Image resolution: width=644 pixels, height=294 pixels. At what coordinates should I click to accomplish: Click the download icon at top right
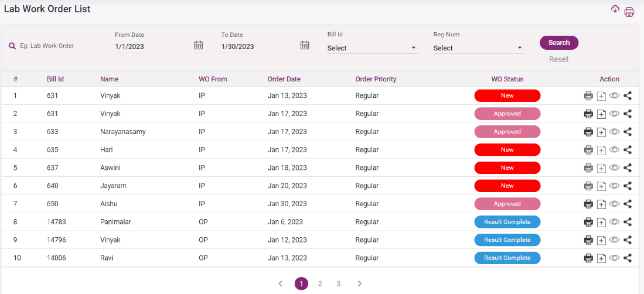615,9
